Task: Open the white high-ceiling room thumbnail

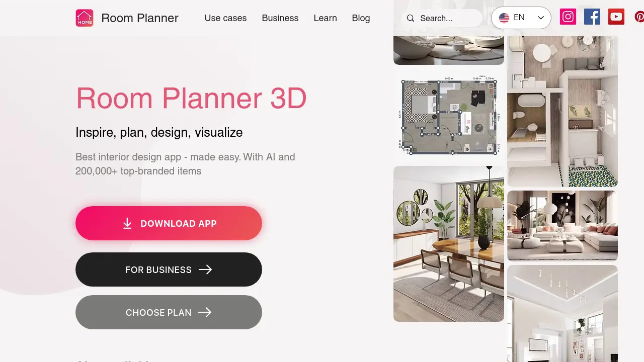Action: click(562, 313)
